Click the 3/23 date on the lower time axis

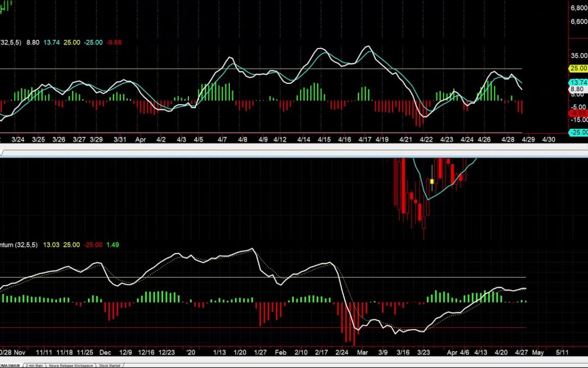pos(424,353)
